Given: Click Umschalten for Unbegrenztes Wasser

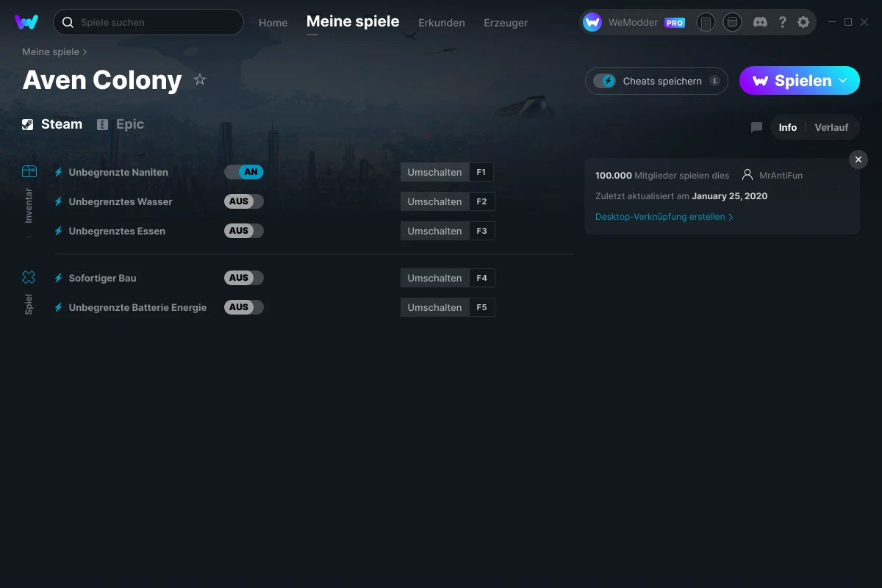Looking at the screenshot, I should pyautogui.click(x=435, y=201).
